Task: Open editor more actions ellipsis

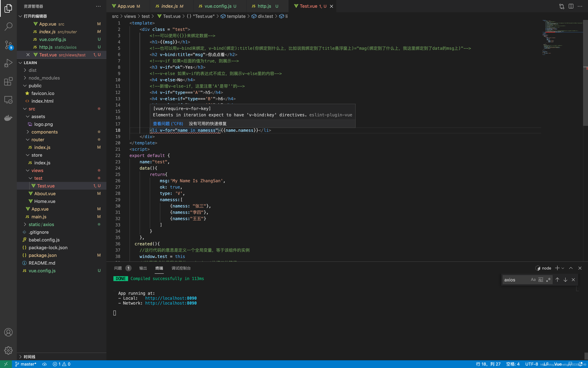Action: pyautogui.click(x=580, y=6)
